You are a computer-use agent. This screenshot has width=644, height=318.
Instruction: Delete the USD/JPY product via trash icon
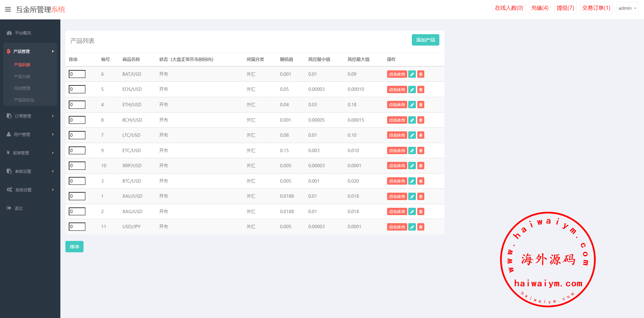[421, 227]
